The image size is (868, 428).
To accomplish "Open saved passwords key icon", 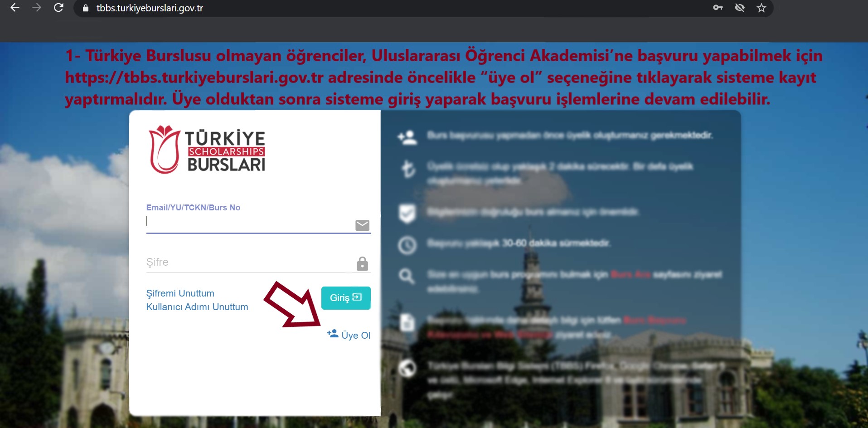I will [718, 8].
